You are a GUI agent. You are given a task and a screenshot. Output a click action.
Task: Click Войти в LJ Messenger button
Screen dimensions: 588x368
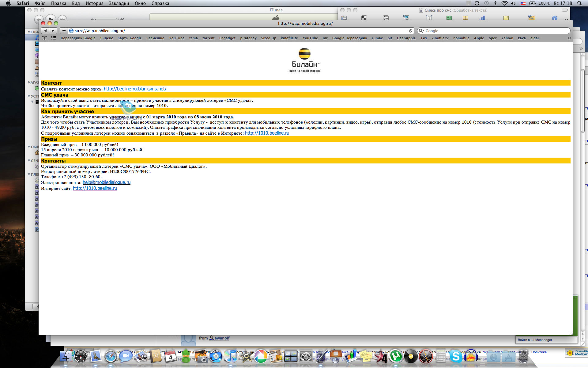pyautogui.click(x=535, y=340)
